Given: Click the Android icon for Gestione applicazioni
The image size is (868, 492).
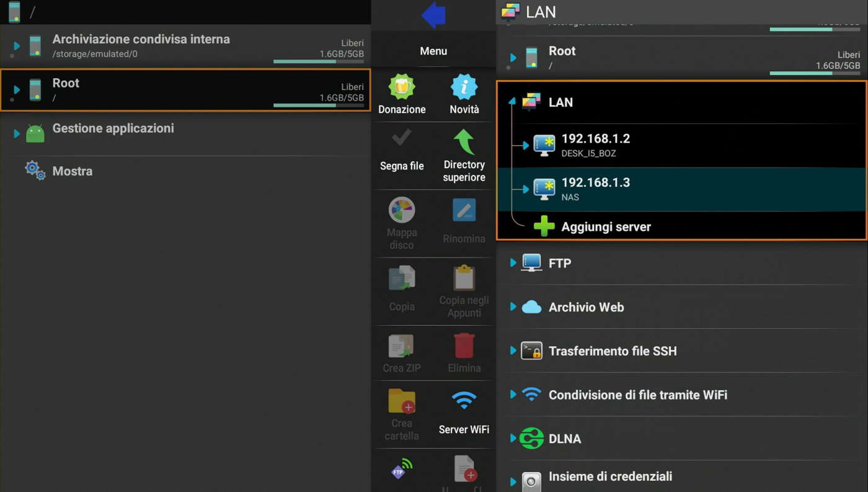Looking at the screenshot, I should (x=35, y=133).
